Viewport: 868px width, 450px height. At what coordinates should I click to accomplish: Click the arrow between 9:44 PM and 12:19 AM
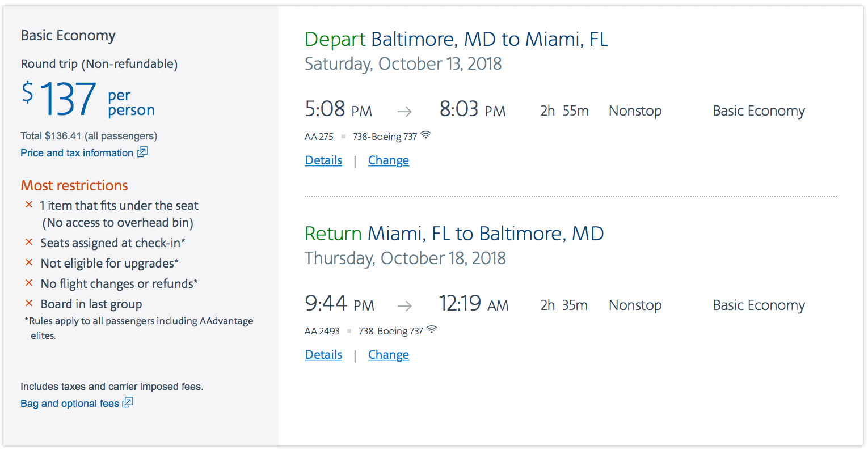click(404, 306)
